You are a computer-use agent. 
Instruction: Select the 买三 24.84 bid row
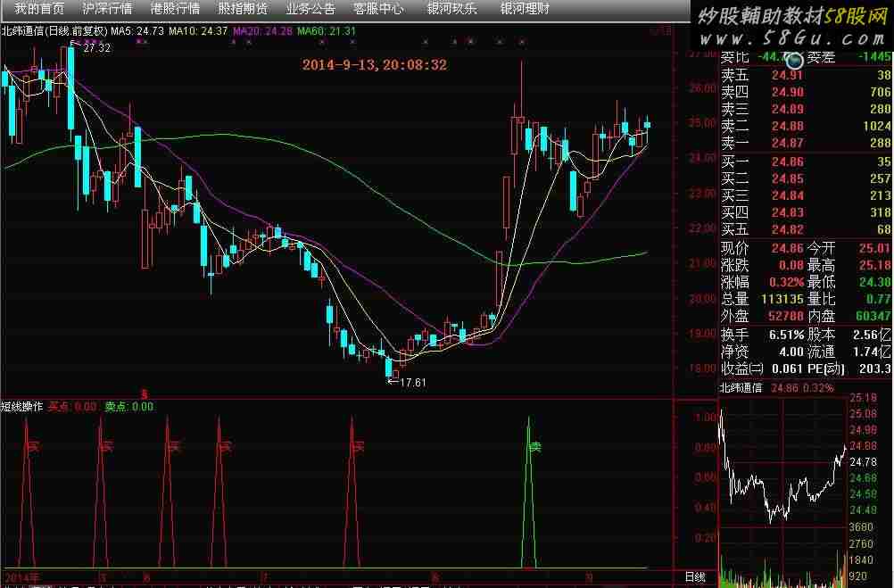[x=805, y=195]
